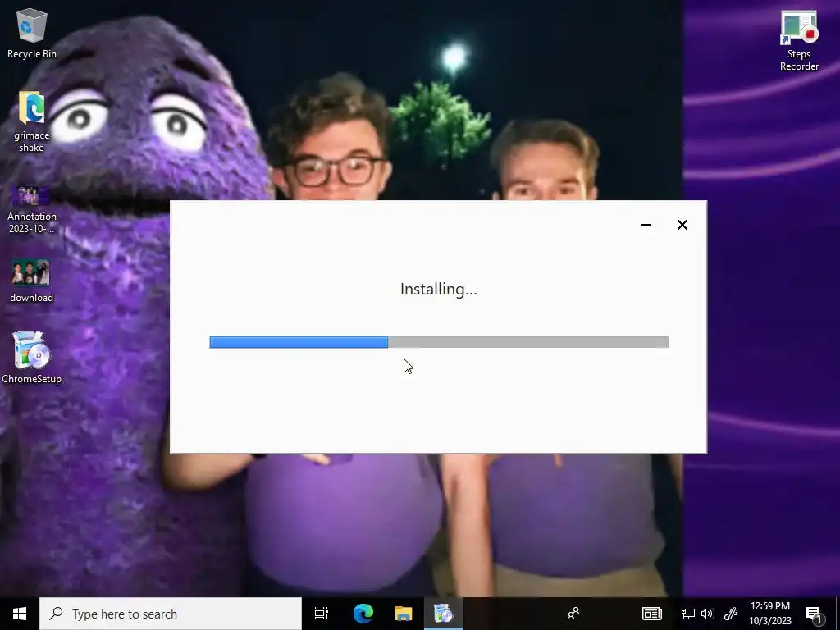Open the People taskbar icon
Image resolution: width=840 pixels, height=630 pixels.
tap(573, 614)
